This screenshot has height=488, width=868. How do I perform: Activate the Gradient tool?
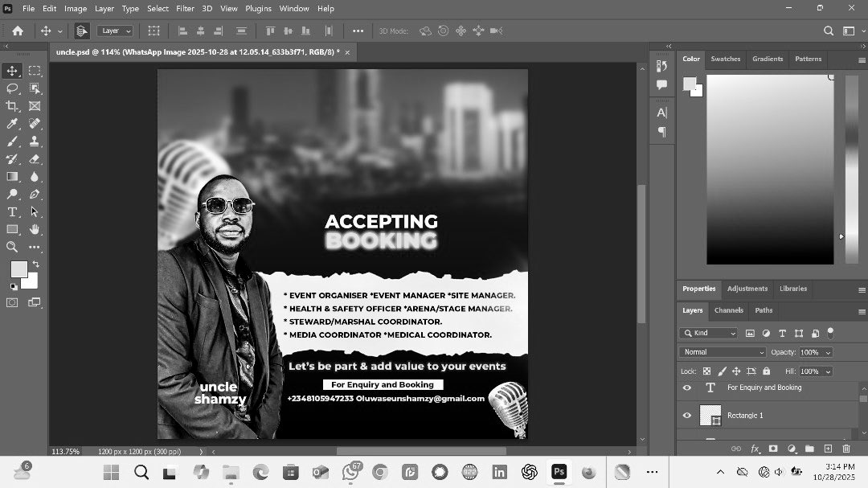11,176
